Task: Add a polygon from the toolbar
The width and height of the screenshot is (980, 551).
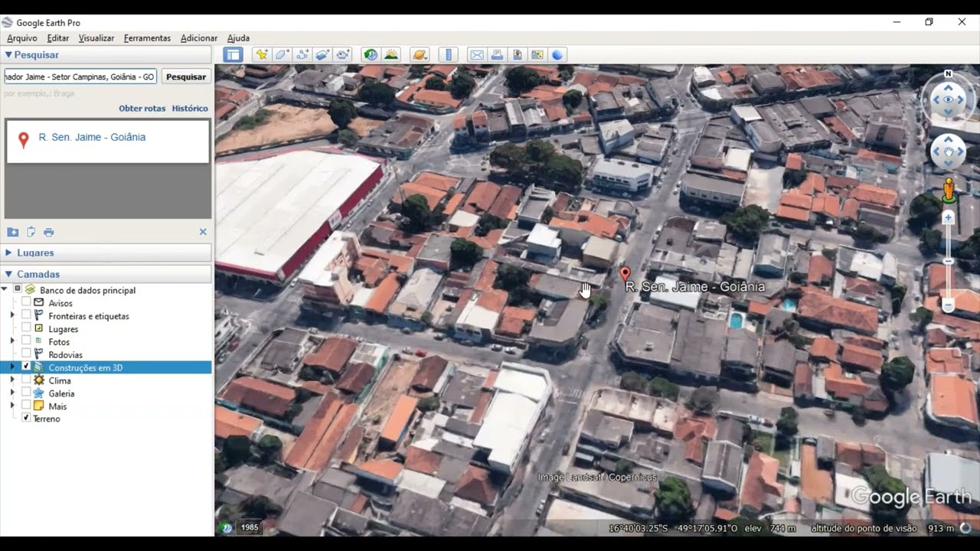Action: [282, 54]
